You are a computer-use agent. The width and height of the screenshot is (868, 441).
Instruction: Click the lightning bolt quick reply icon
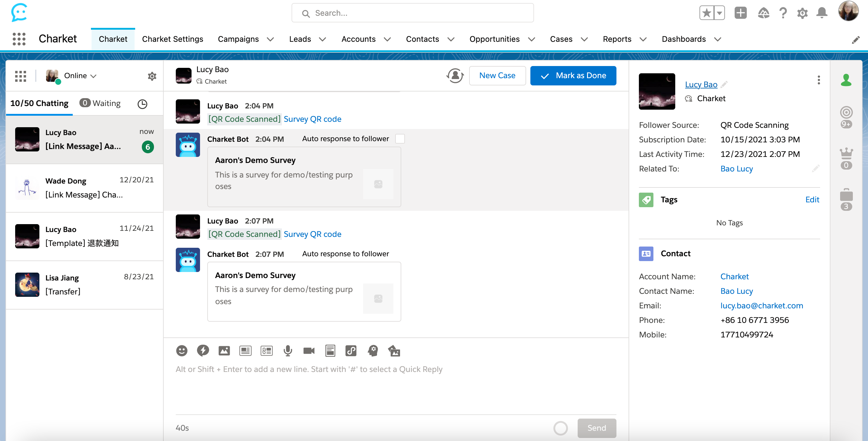[203, 351]
